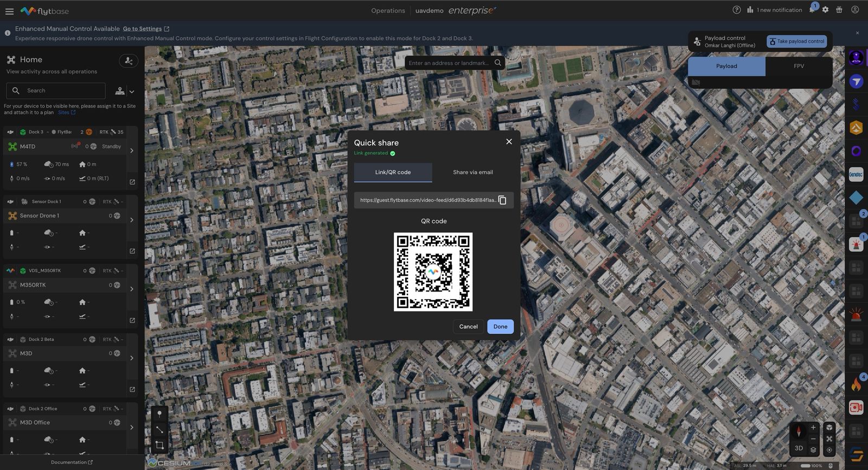The image size is (868, 470).
Task: Click the device Search field
Action: pyautogui.click(x=56, y=91)
